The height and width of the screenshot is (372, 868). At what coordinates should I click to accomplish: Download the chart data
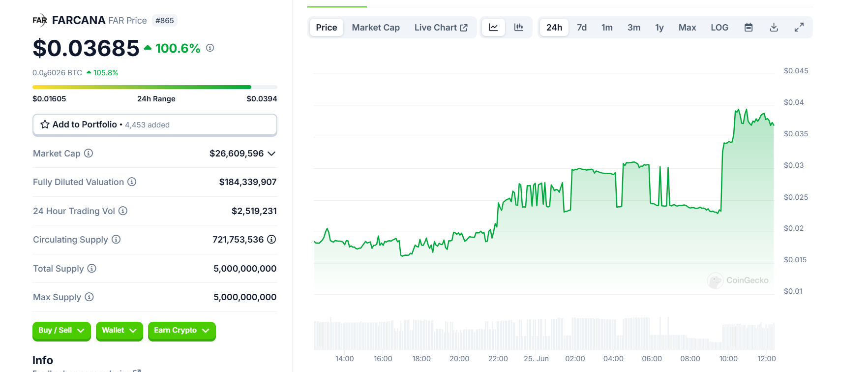coord(774,28)
